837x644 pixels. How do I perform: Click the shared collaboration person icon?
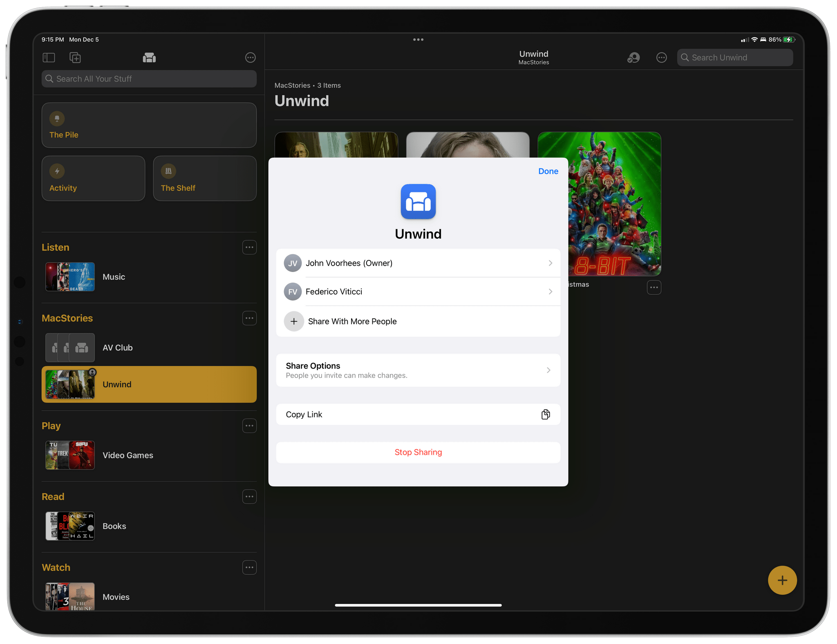633,58
